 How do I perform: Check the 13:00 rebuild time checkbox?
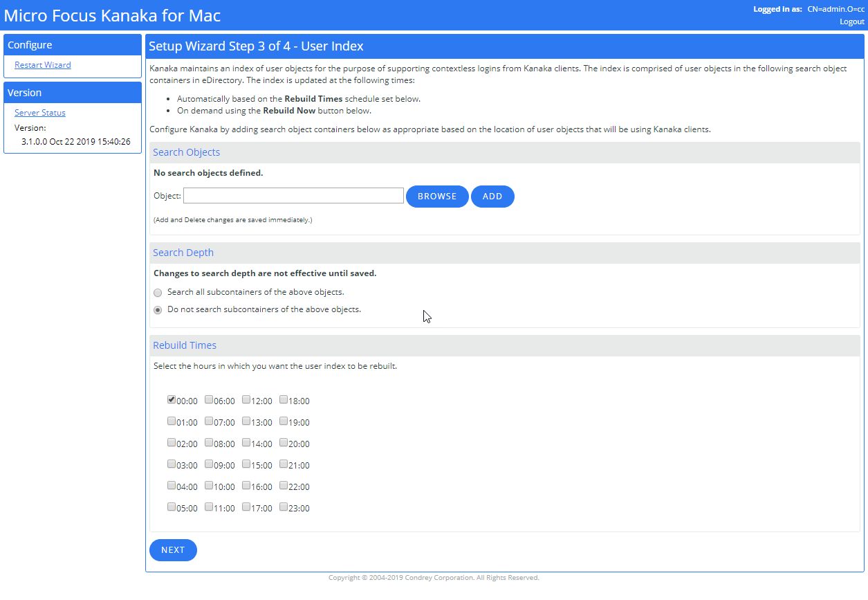point(246,421)
